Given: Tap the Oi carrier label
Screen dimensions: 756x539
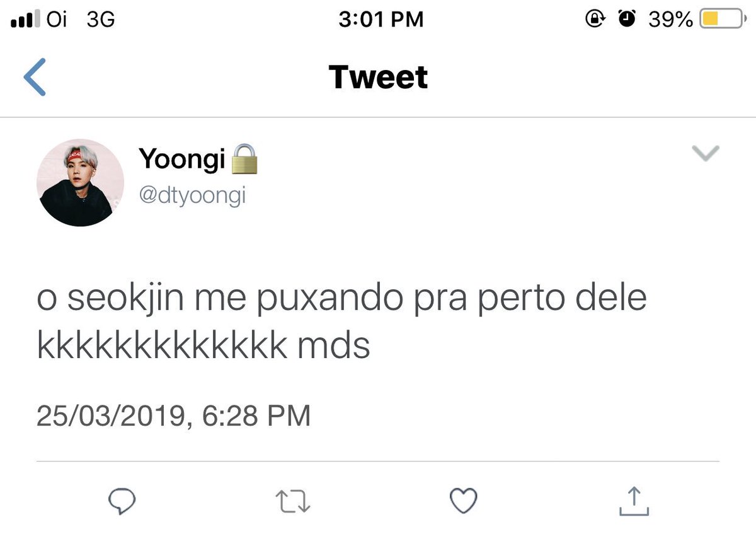Looking at the screenshot, I should pyautogui.click(x=57, y=20).
